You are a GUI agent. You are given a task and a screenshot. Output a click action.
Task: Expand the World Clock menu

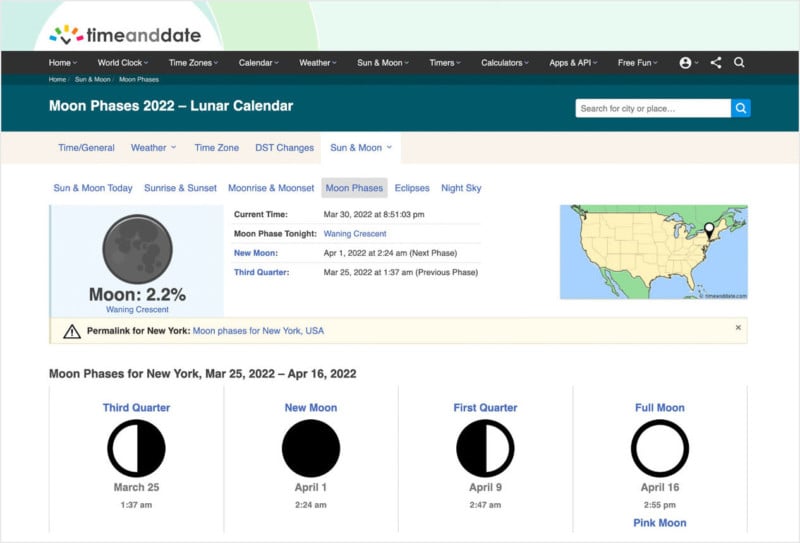[122, 62]
